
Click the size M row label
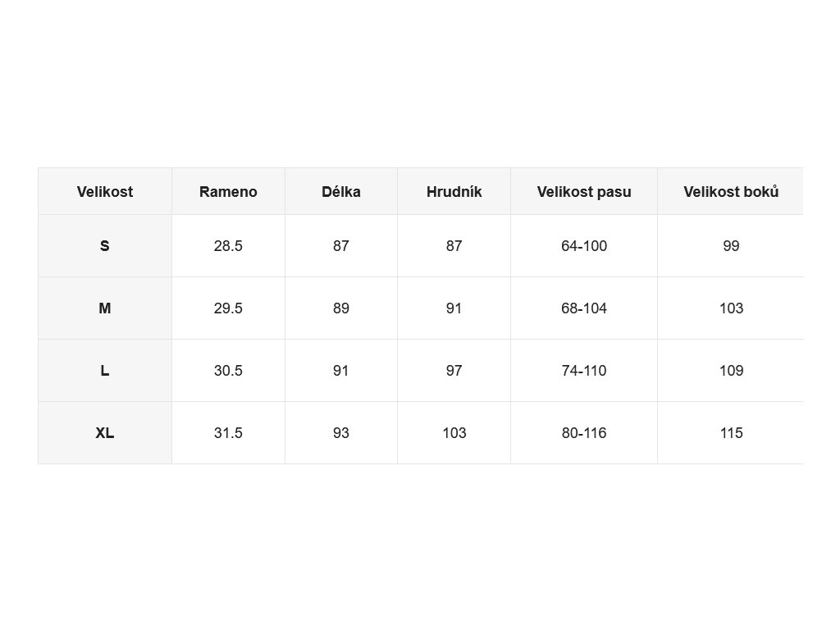coord(105,308)
